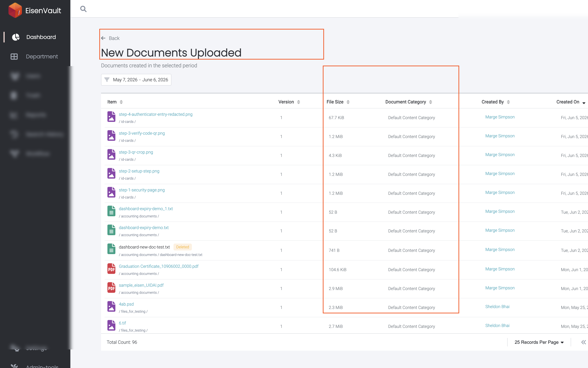
Task: Open Sheldon Bhai profile for 6.tif row
Action: (497, 326)
